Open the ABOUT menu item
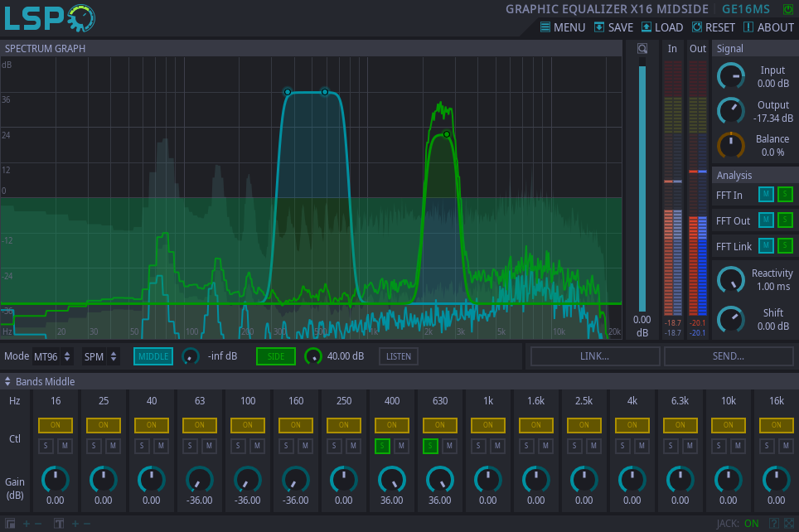Image resolution: width=799 pixels, height=532 pixels. click(768, 27)
